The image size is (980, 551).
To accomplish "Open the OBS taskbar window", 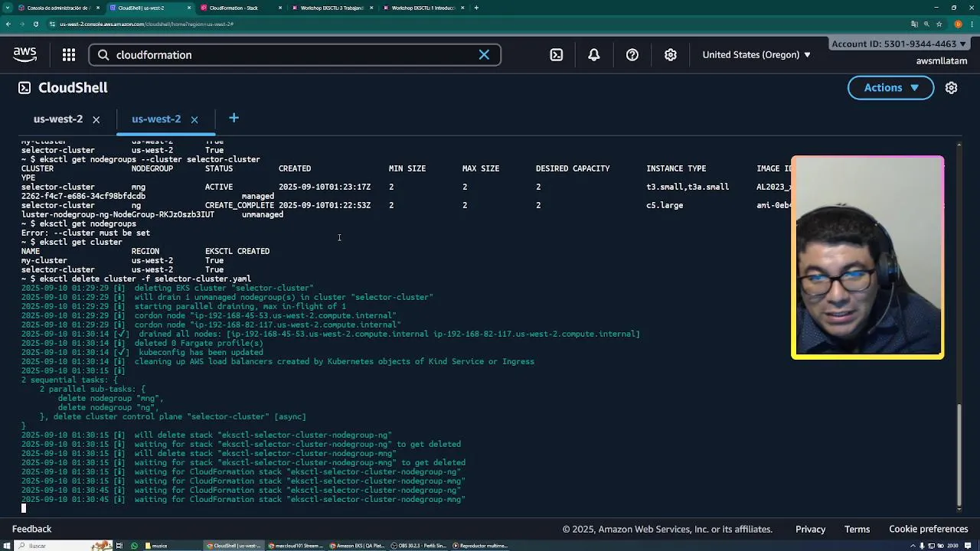I will point(419,546).
